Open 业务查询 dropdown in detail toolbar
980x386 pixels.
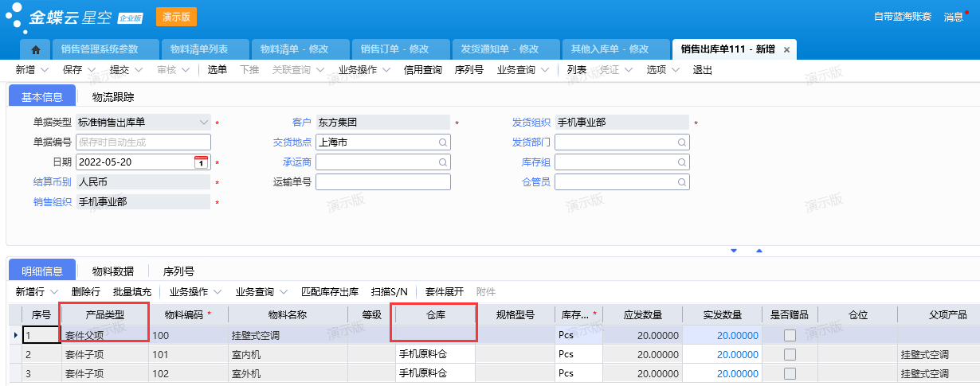[261, 291]
